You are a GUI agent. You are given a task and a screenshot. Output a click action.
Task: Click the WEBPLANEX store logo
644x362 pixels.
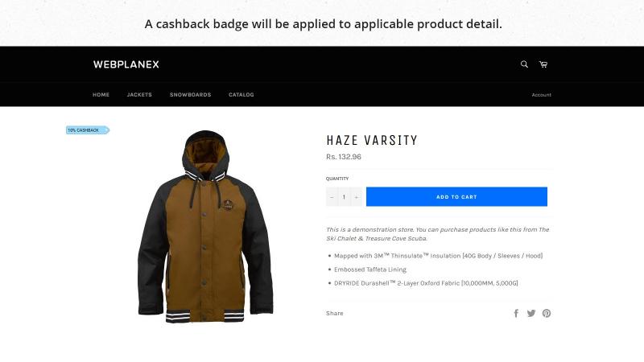coord(126,64)
